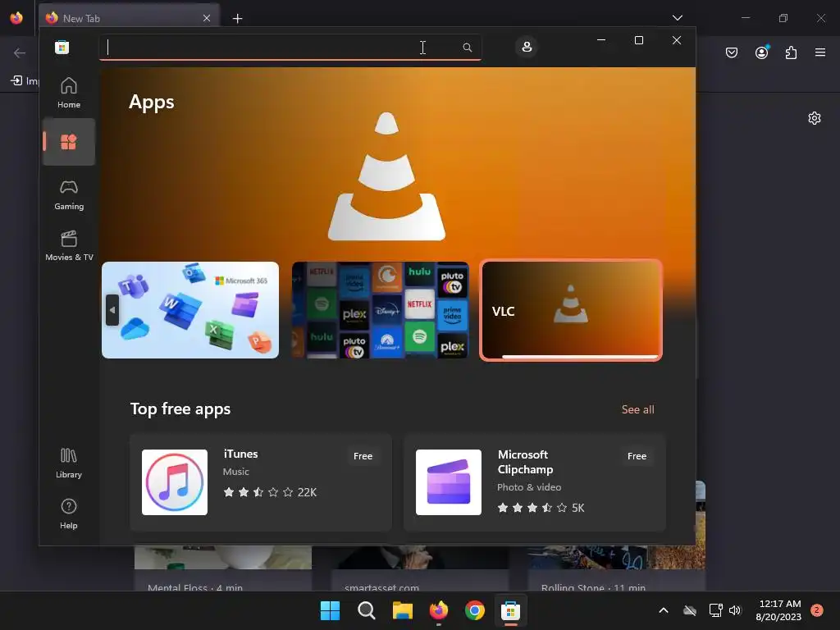Click Import bookmarks toolbar item in Firefox
Screen dimensions: 840x630
point(25,80)
